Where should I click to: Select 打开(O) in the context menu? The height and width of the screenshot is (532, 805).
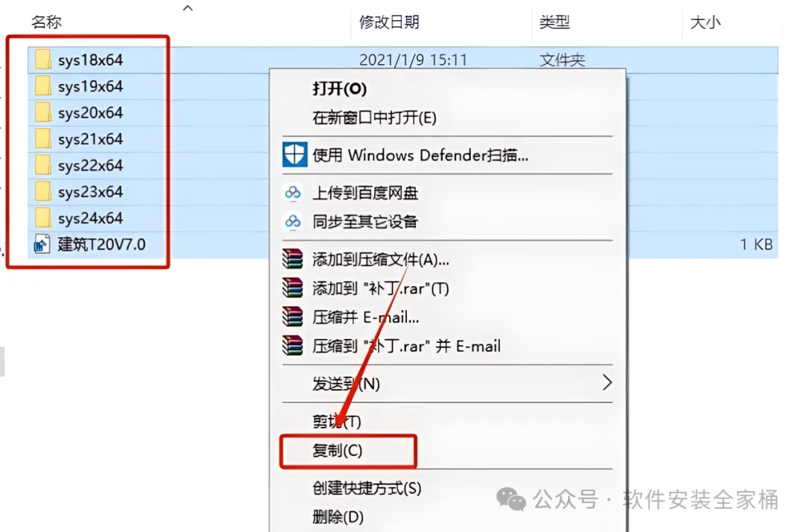point(339,89)
